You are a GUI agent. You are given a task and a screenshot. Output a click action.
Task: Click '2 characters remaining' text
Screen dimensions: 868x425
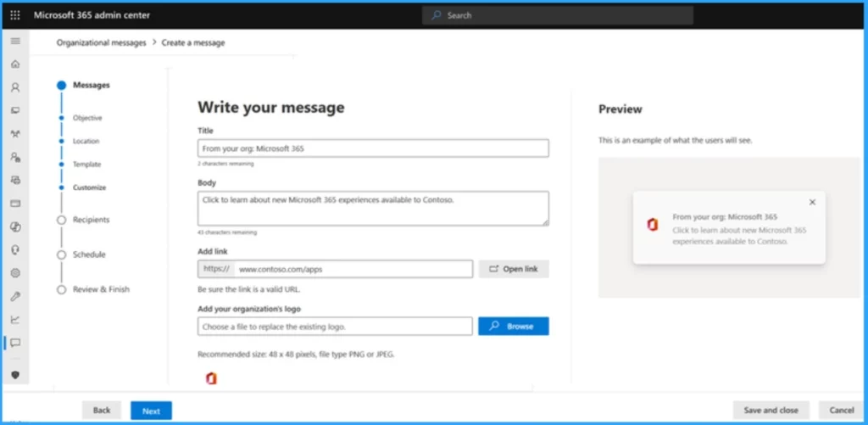[x=225, y=164]
